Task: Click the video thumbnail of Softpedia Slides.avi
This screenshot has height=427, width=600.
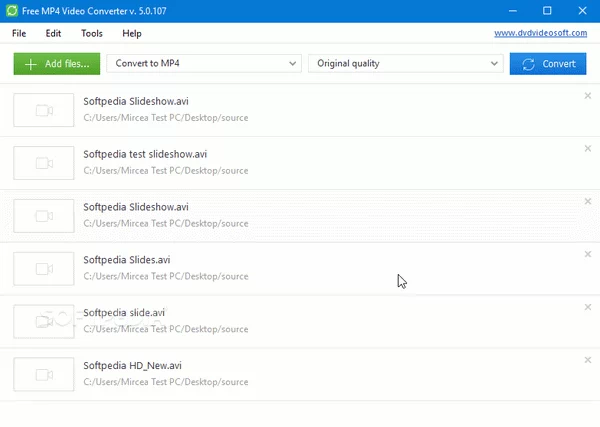Action: (44, 269)
